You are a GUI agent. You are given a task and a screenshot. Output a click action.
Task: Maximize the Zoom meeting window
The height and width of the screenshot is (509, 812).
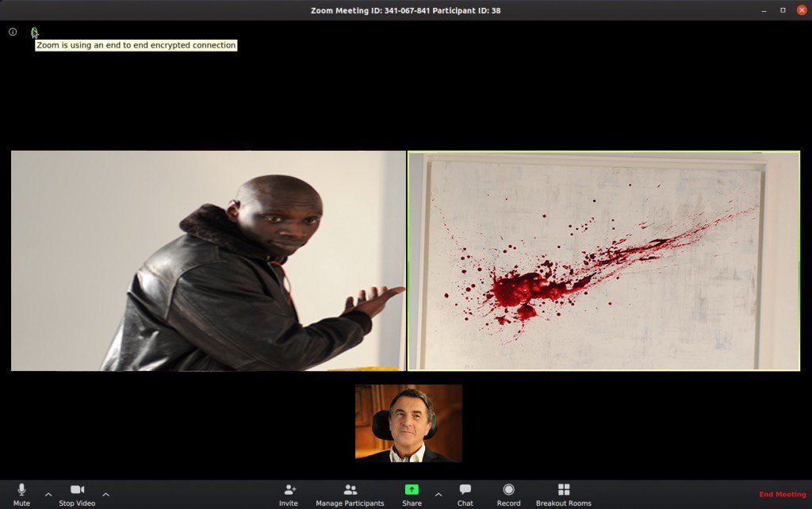783,10
